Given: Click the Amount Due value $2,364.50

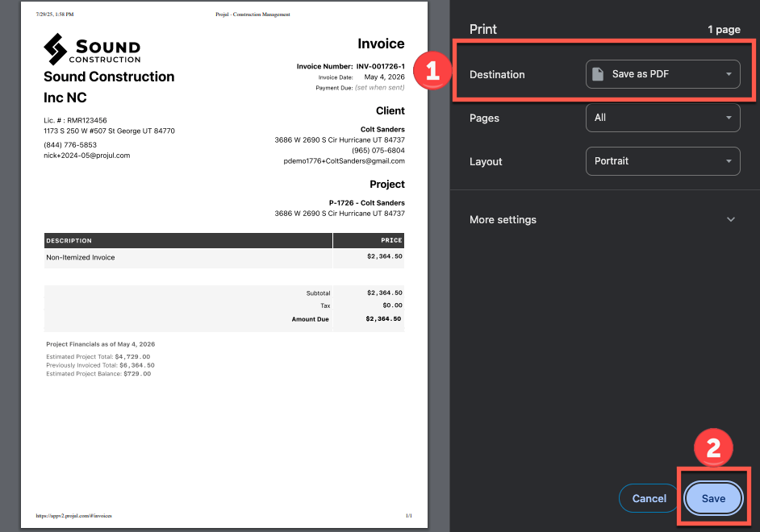Looking at the screenshot, I should click(384, 319).
